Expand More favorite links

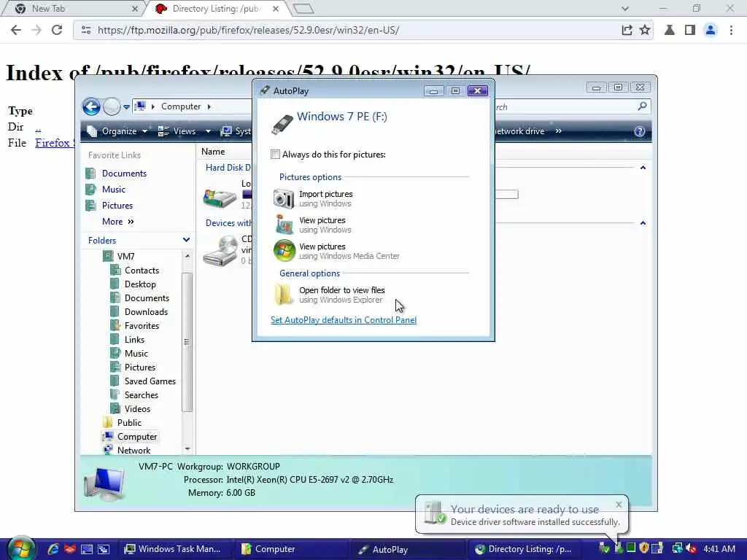tap(117, 222)
